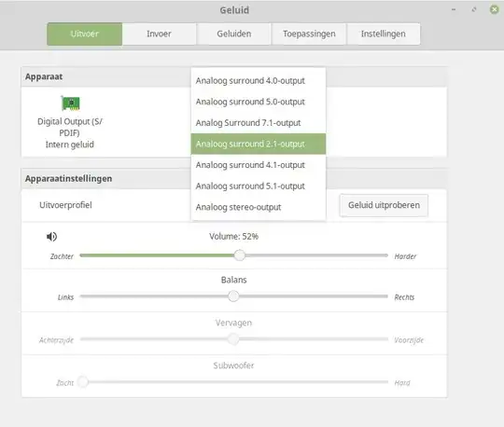Choose Analoog stereo-output profile

[259, 207]
